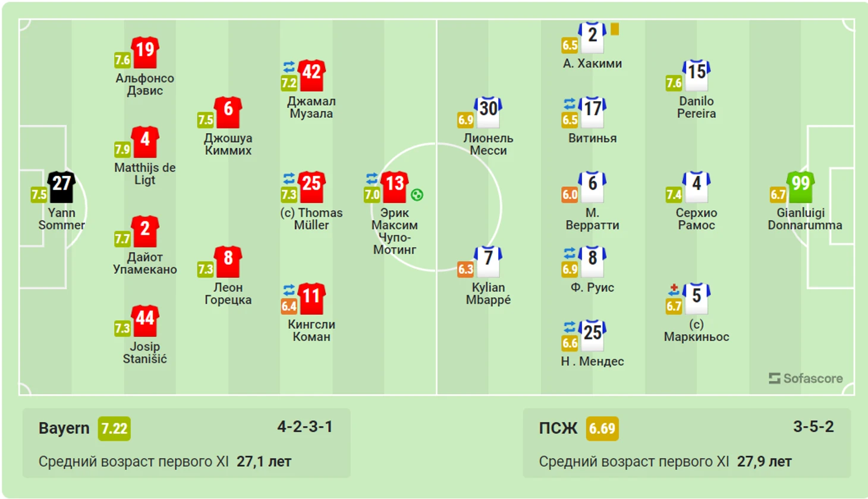Click the substitution arrows above Müller's rating
Viewport: 868px width, 499px height.
pyautogui.click(x=289, y=178)
